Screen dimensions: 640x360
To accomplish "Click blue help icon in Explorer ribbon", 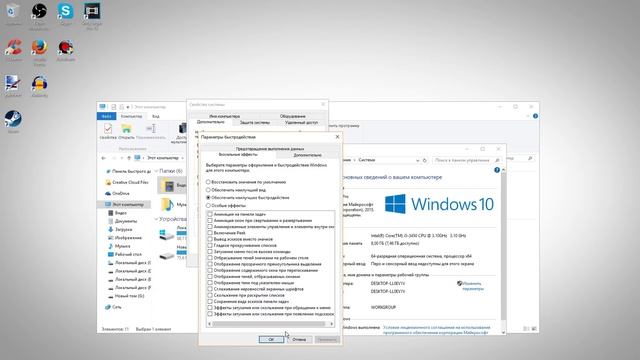I will (x=536, y=116).
